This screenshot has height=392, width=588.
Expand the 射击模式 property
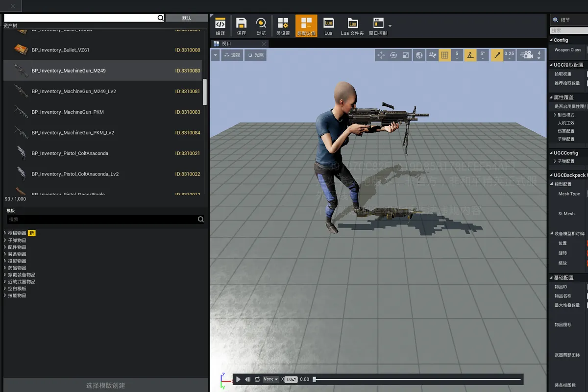pyautogui.click(x=555, y=115)
